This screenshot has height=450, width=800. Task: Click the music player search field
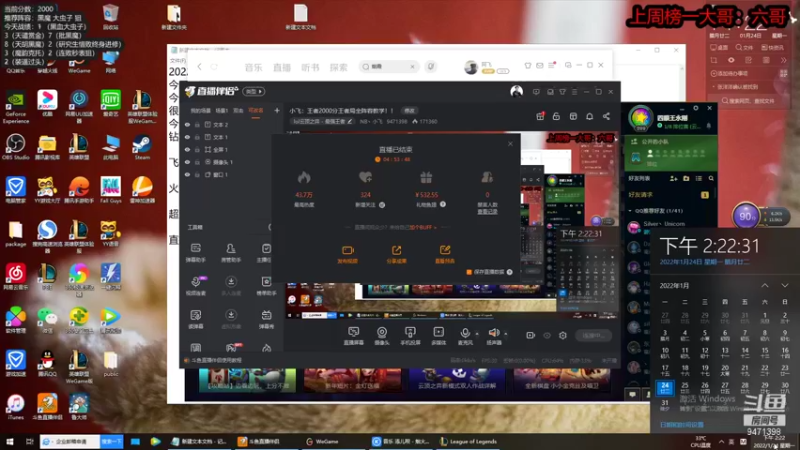[389, 66]
